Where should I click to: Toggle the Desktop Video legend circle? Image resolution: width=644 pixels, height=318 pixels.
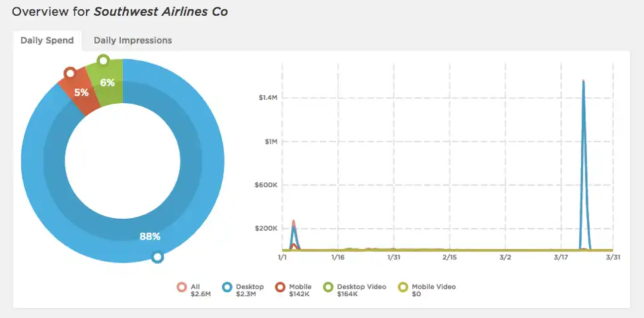328,287
